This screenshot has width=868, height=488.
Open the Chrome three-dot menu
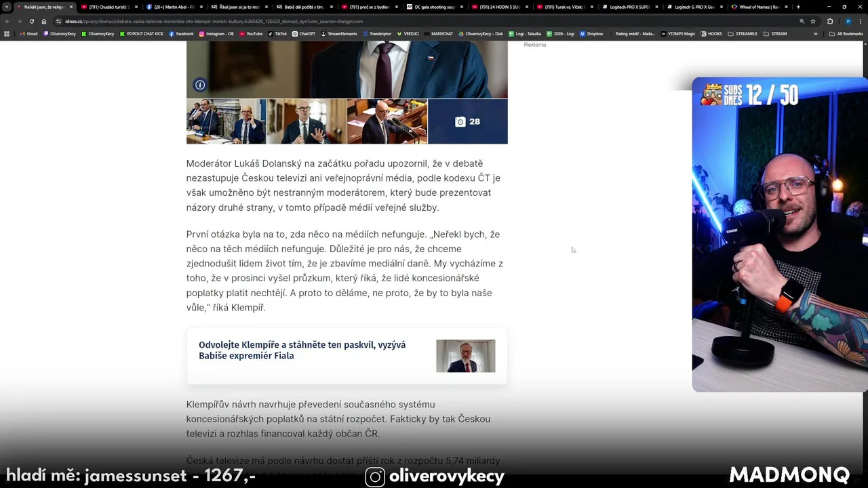click(861, 21)
